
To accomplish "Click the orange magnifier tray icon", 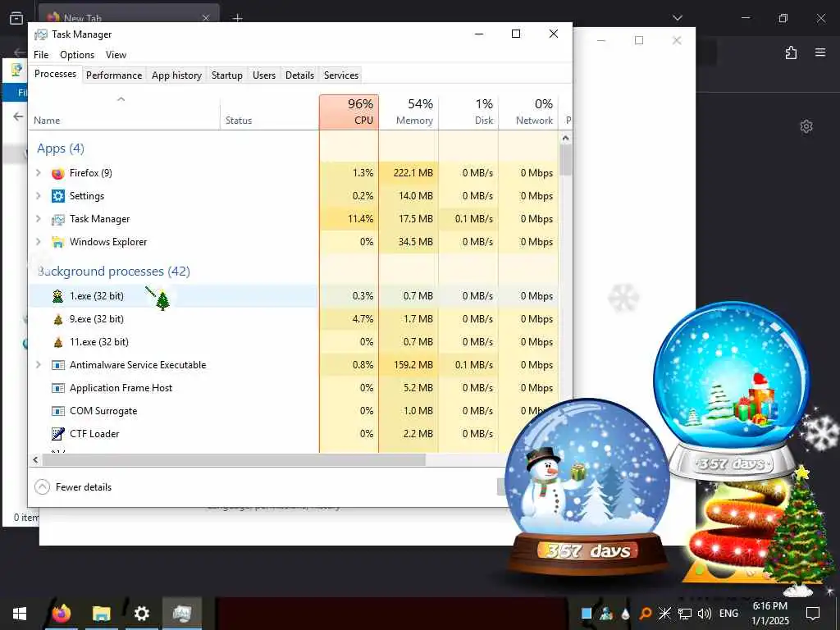I will pyautogui.click(x=646, y=614).
